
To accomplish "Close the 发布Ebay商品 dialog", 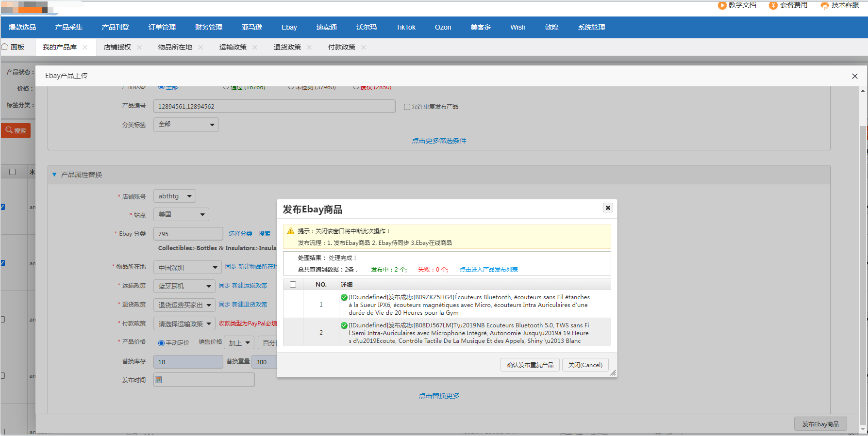I will [x=608, y=208].
